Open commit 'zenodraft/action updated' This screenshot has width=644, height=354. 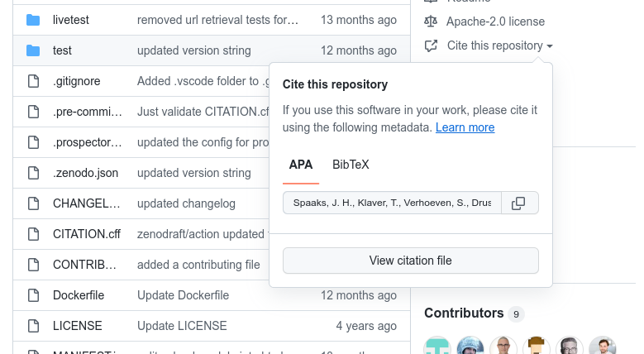click(203, 234)
